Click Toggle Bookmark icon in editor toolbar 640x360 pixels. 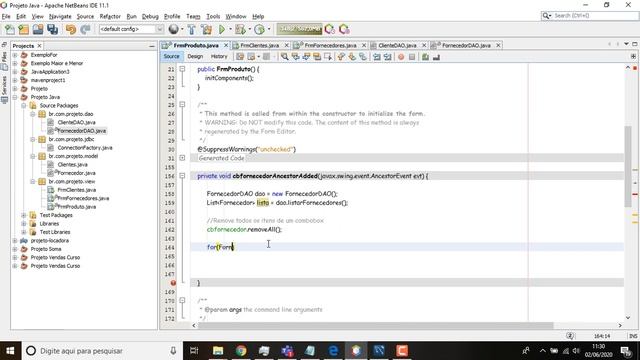point(362,57)
